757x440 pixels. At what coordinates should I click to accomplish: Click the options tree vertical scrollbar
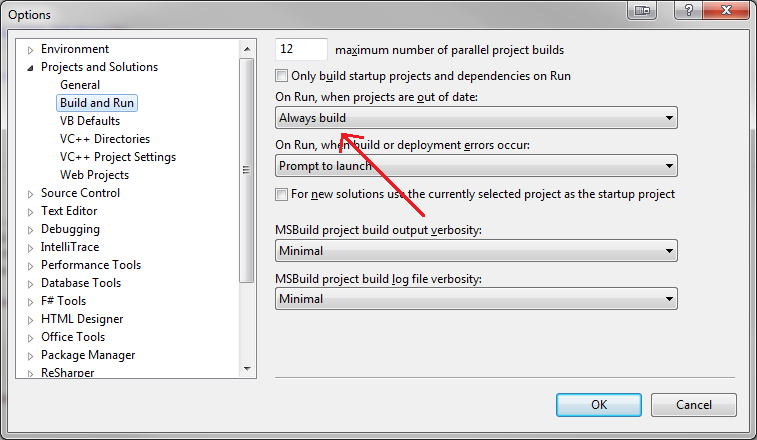pos(247,171)
